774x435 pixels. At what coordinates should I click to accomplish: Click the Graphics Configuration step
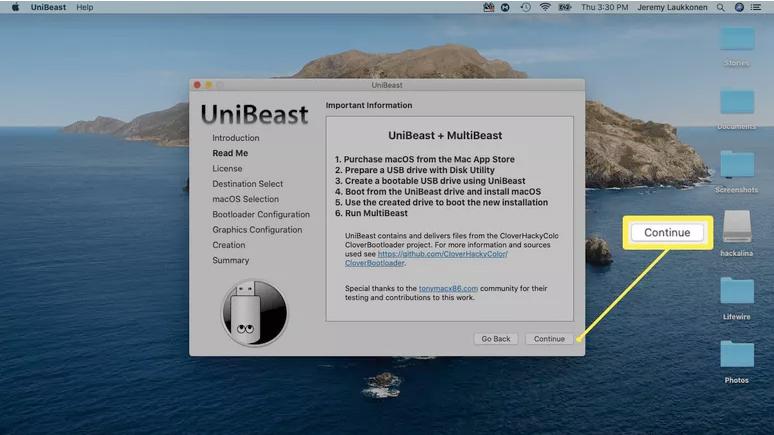(257, 230)
